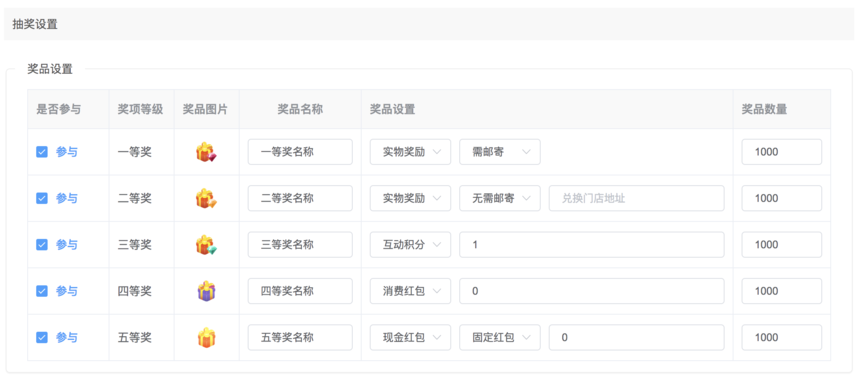Click the prize quantity field for 三等奖

pyautogui.click(x=782, y=244)
